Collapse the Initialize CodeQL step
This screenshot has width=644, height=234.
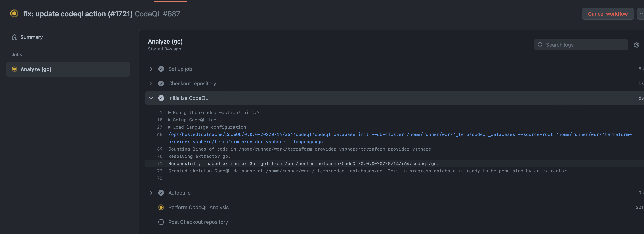pos(151,98)
